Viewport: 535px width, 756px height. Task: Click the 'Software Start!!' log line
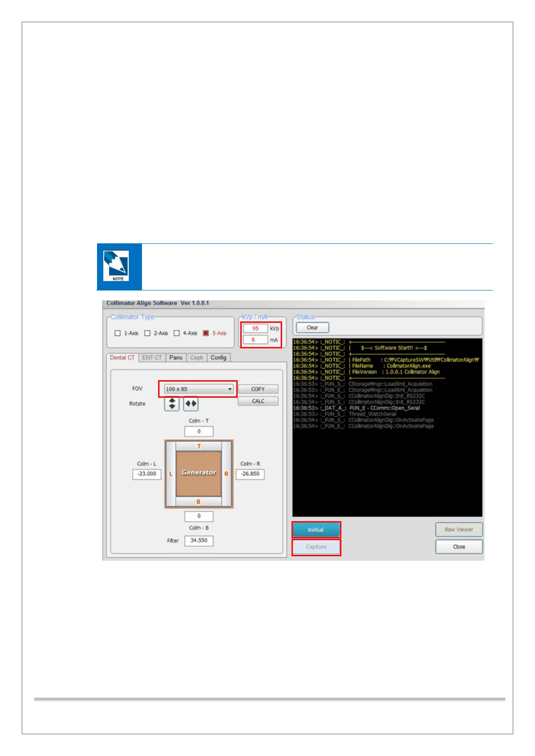(360, 348)
